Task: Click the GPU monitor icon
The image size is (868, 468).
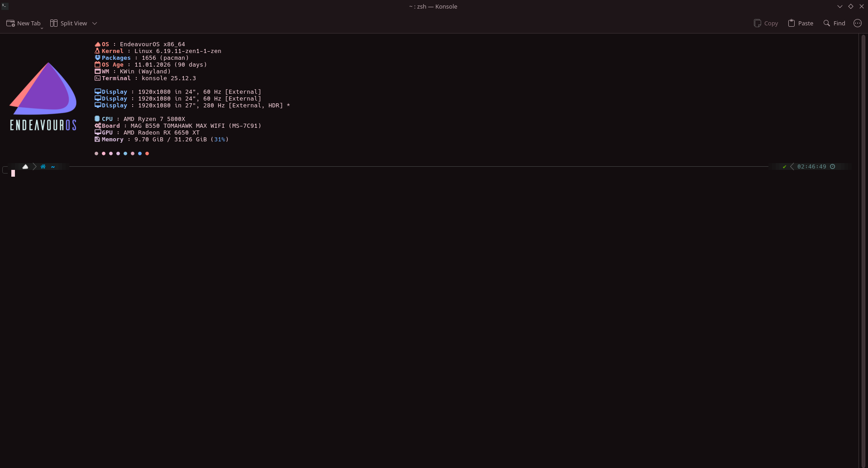Action: [98, 133]
